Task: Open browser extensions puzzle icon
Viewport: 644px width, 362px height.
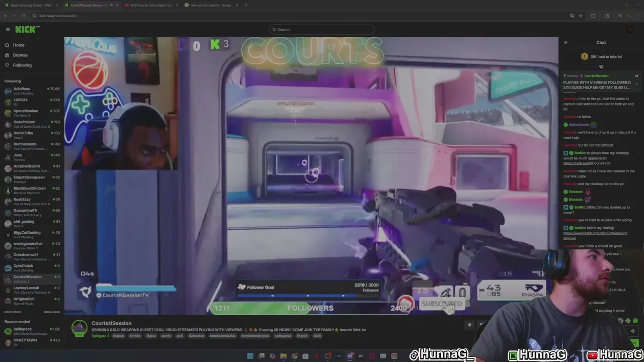Action: click(x=593, y=16)
